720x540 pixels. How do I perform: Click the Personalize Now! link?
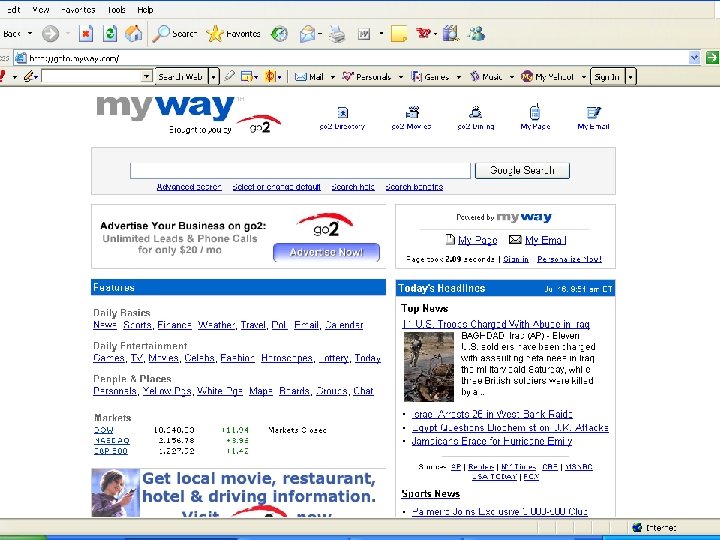569,259
